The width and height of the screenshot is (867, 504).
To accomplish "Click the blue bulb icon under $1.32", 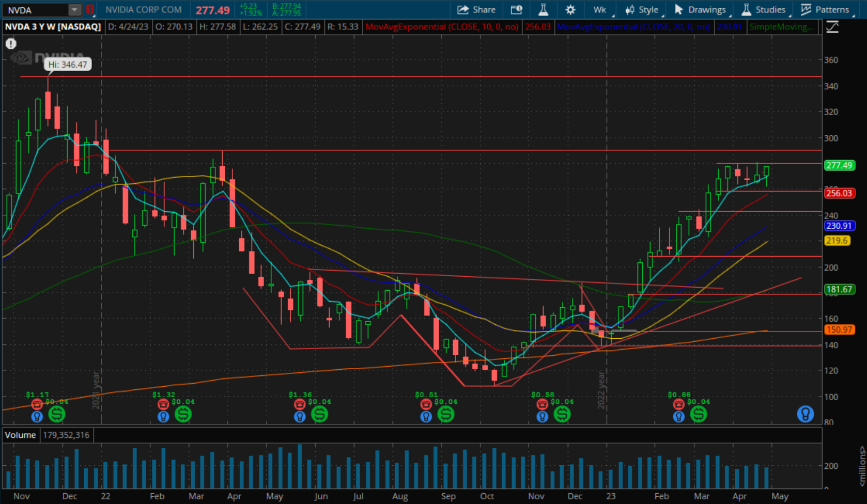I will 163,416.
